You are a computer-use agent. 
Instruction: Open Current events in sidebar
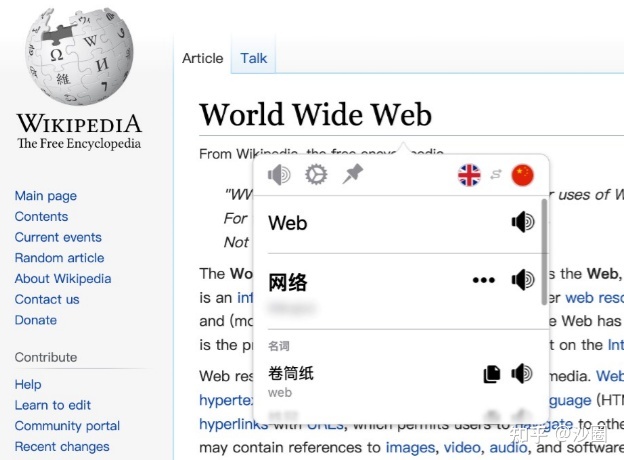58,237
